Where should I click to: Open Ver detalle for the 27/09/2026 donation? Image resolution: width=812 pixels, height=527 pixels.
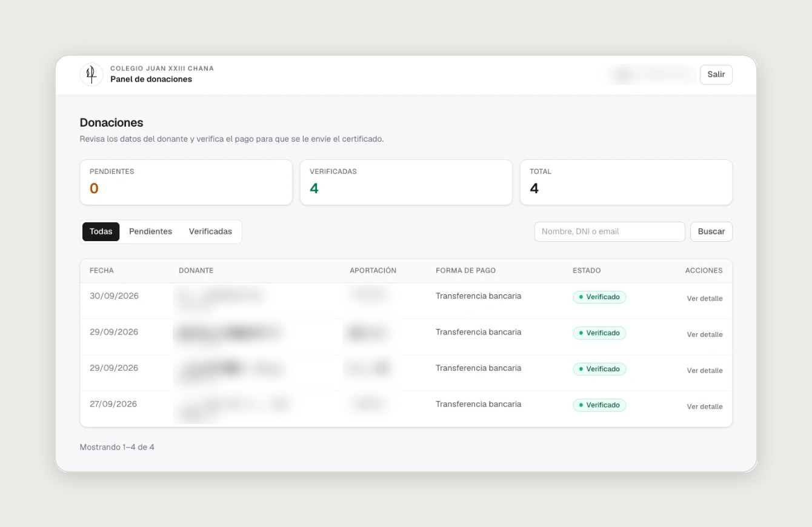[705, 406]
